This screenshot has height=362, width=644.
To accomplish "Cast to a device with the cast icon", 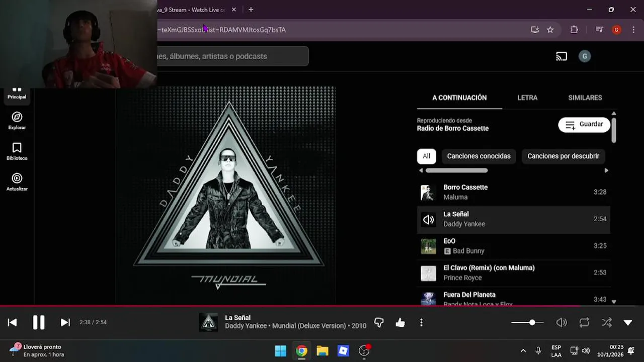I will pos(561,56).
